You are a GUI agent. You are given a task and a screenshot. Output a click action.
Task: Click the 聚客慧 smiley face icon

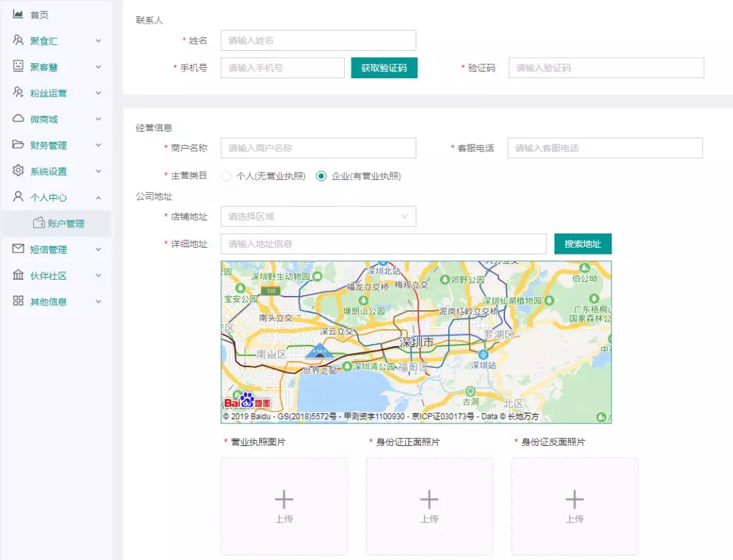coord(18,67)
